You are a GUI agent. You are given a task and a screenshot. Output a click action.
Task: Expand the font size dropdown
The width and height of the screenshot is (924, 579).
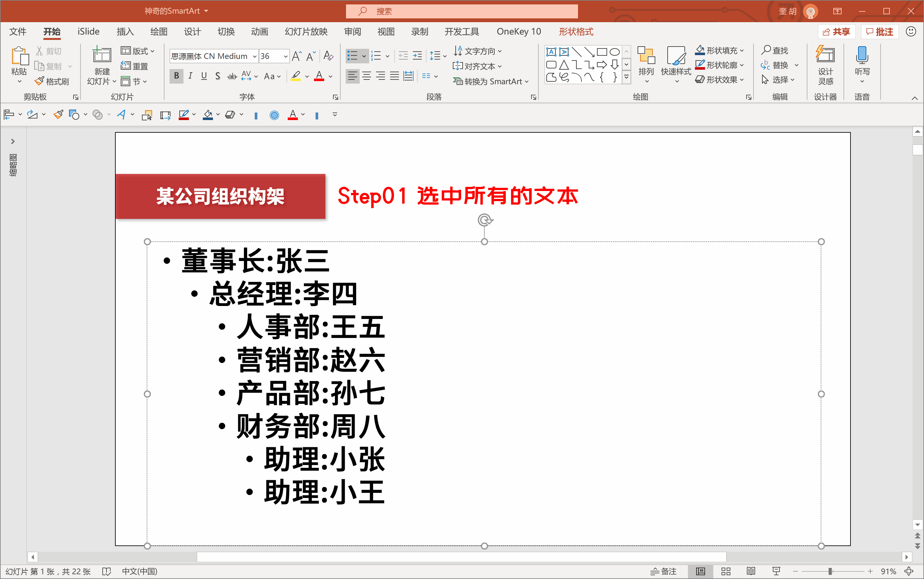pos(286,56)
